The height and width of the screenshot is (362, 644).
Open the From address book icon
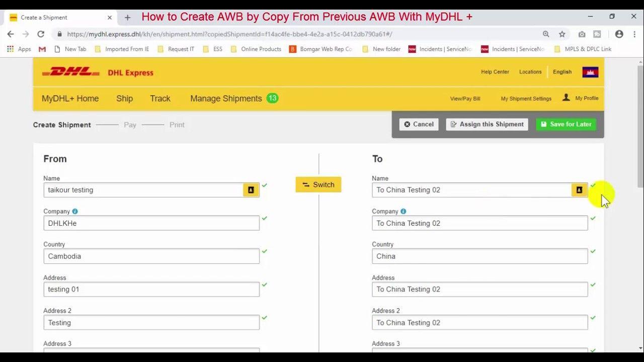251,190
